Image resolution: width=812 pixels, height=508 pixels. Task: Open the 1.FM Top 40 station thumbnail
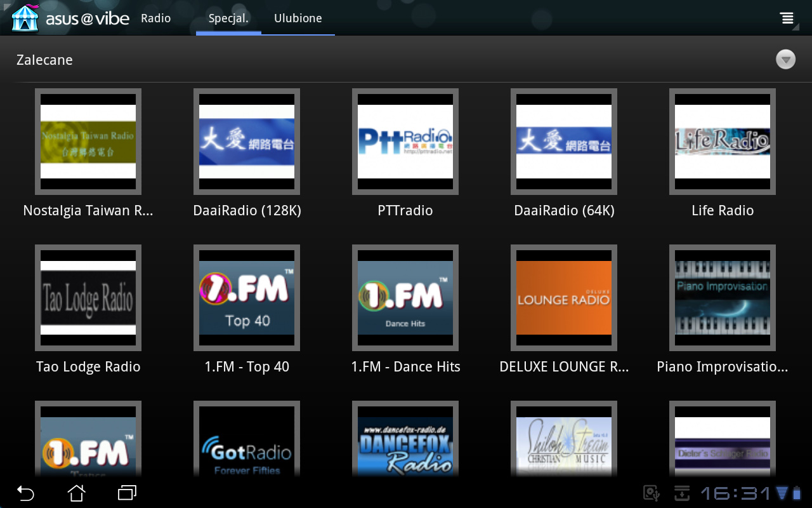click(247, 298)
